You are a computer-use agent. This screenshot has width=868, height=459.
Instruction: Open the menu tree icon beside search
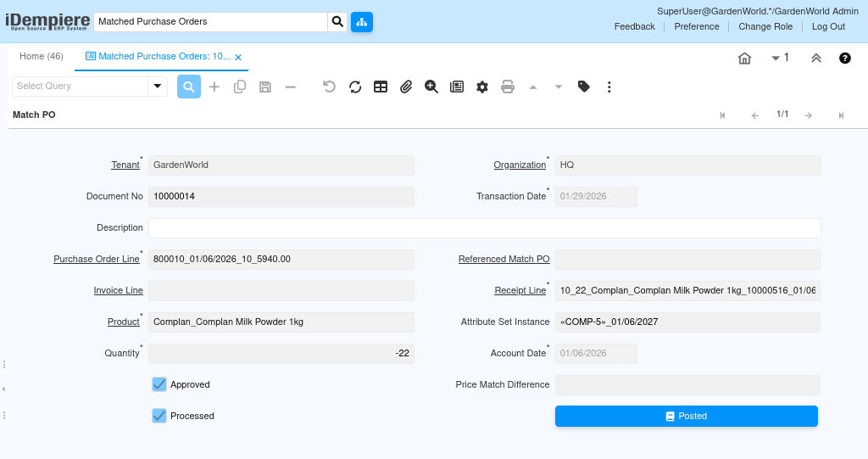[x=362, y=22]
